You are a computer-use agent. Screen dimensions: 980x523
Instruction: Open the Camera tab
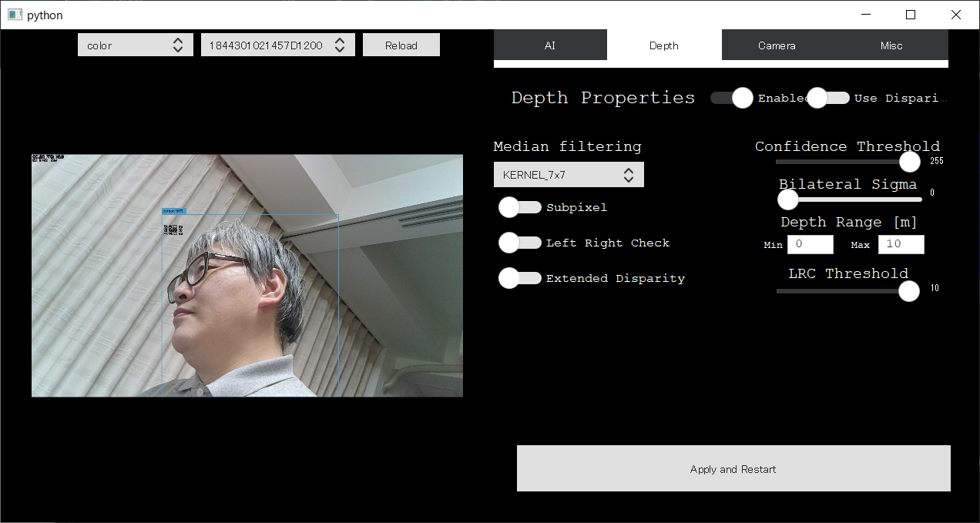(x=777, y=45)
